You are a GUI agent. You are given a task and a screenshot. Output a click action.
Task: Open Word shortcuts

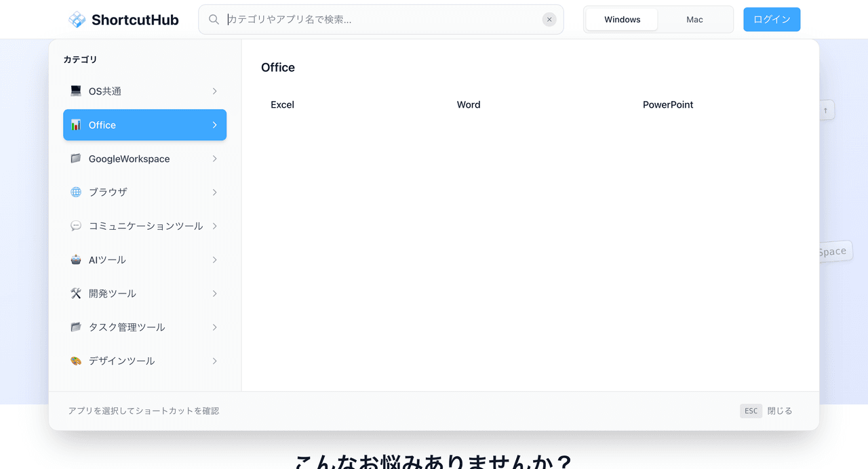pyautogui.click(x=469, y=104)
